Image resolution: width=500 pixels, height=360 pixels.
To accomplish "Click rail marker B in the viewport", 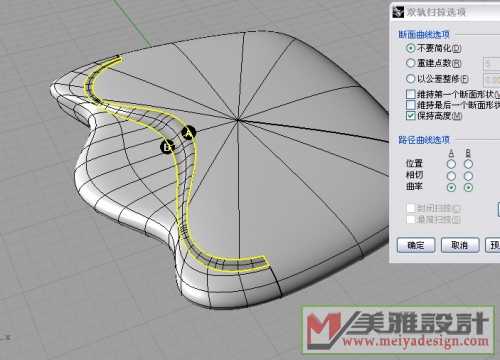I will (x=167, y=147).
